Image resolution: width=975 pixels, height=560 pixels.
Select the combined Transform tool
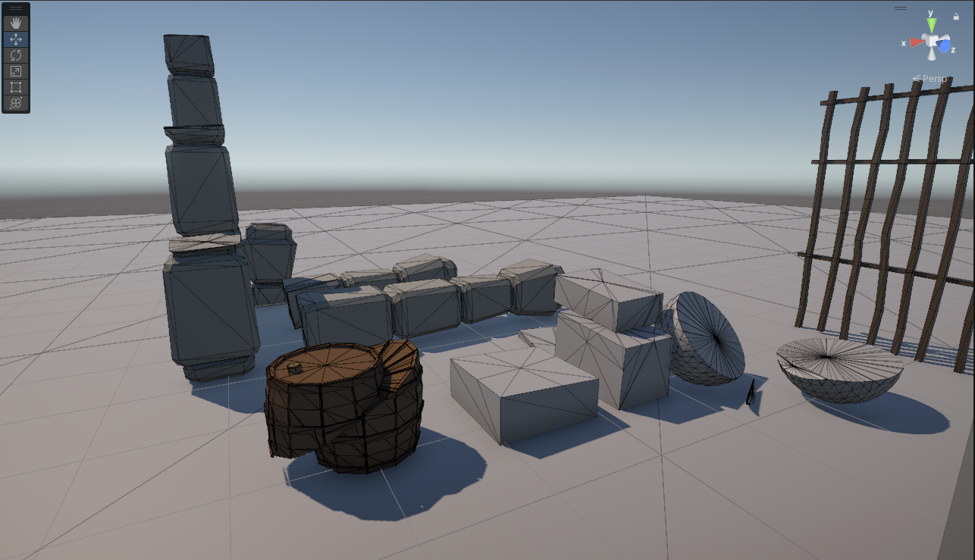[16, 103]
